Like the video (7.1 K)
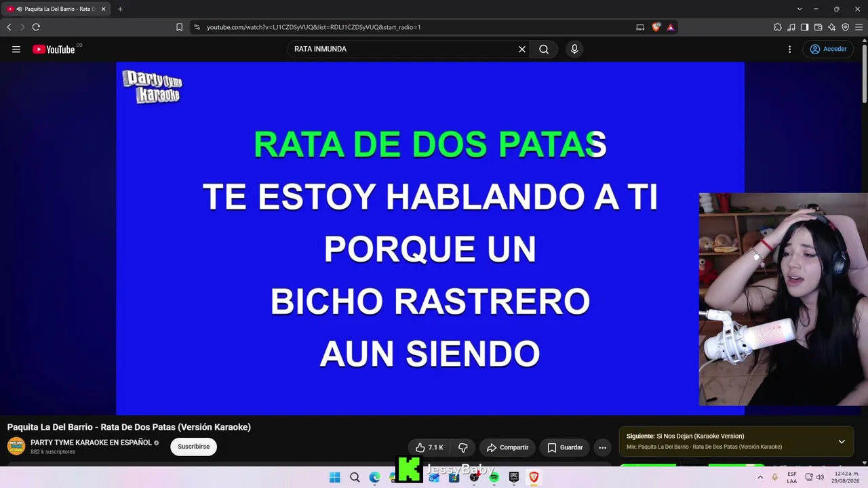868x488 pixels. 429,447
